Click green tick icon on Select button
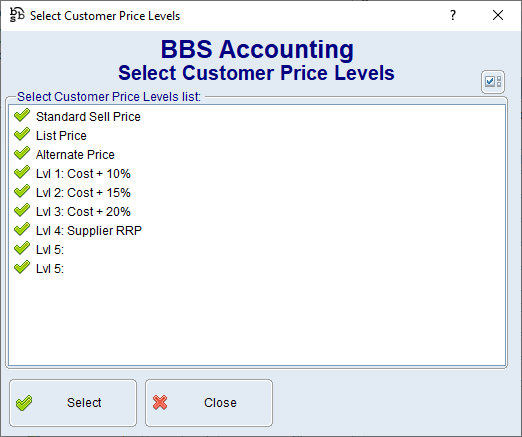Viewport: 522px width, 437px height. point(24,403)
